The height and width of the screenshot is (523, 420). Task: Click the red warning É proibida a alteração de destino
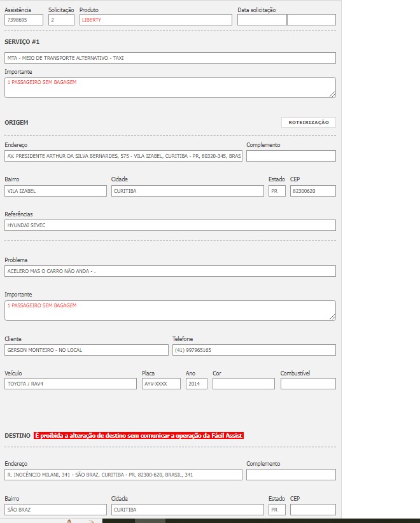[139, 436]
